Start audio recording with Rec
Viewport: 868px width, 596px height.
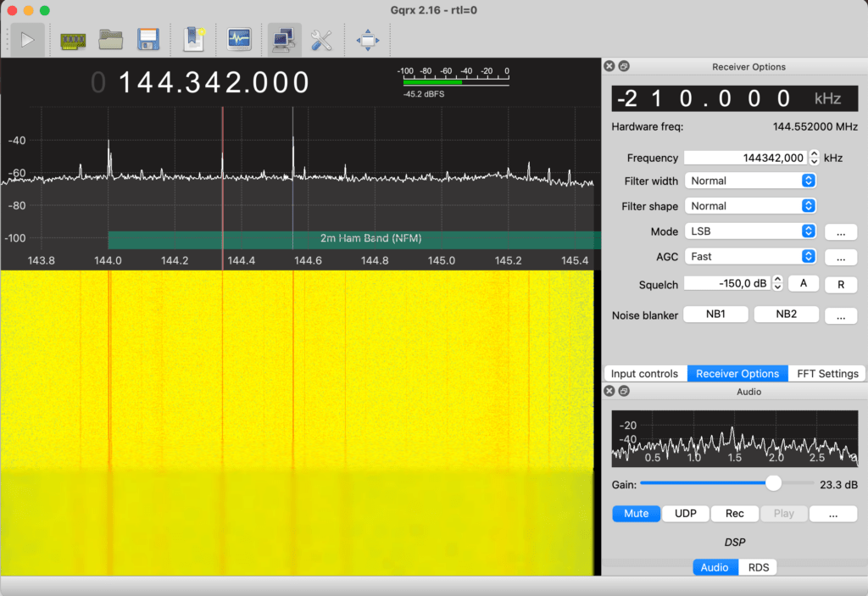[735, 514]
